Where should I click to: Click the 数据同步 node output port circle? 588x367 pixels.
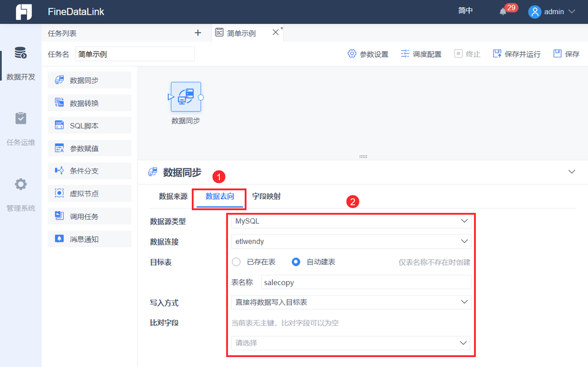point(201,97)
